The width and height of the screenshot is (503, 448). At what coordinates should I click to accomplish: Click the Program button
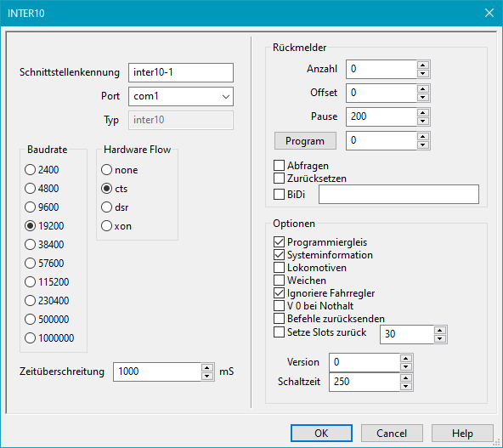[x=305, y=141]
